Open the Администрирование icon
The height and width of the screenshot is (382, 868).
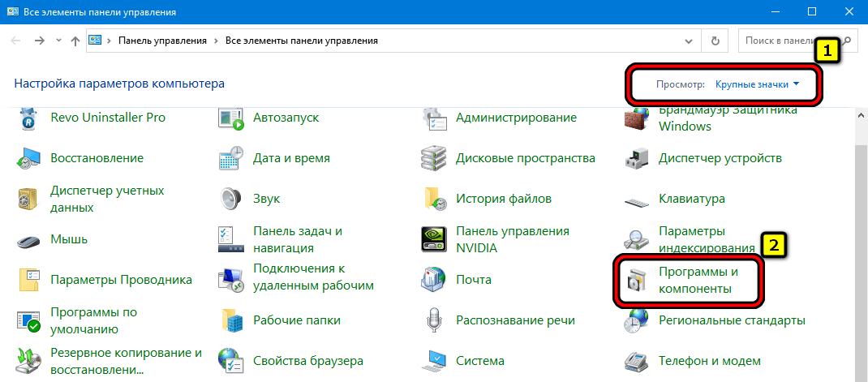(433, 118)
